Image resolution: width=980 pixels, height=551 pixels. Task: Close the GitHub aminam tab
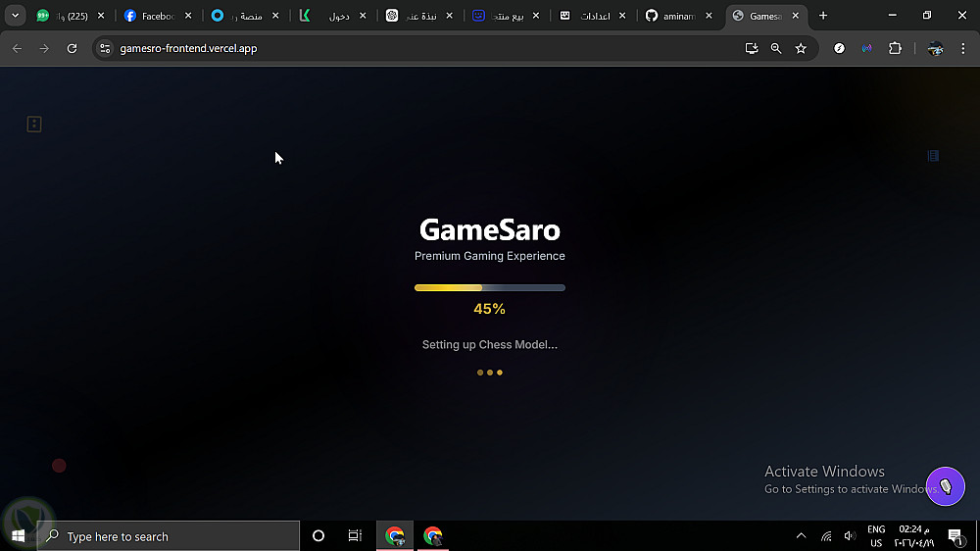[x=709, y=16]
